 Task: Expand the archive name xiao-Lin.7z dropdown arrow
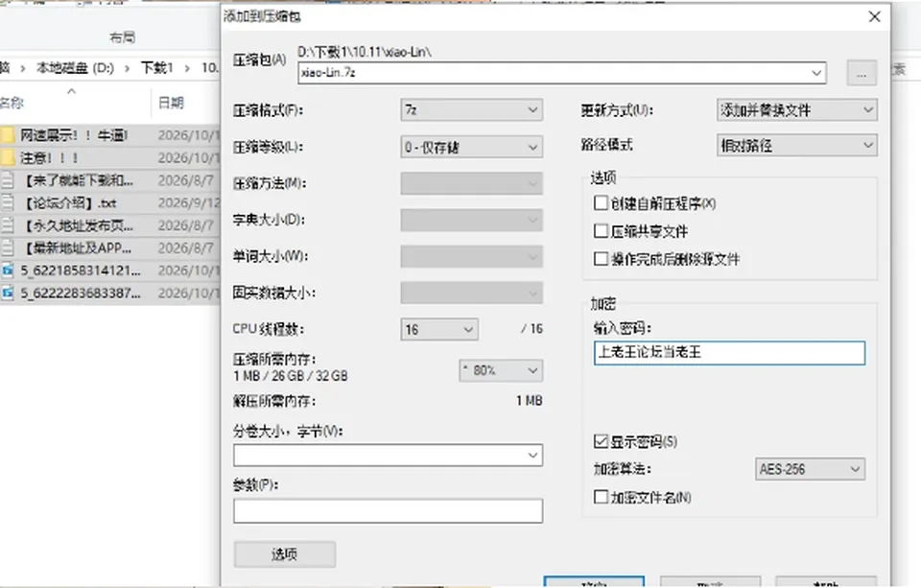(816, 73)
